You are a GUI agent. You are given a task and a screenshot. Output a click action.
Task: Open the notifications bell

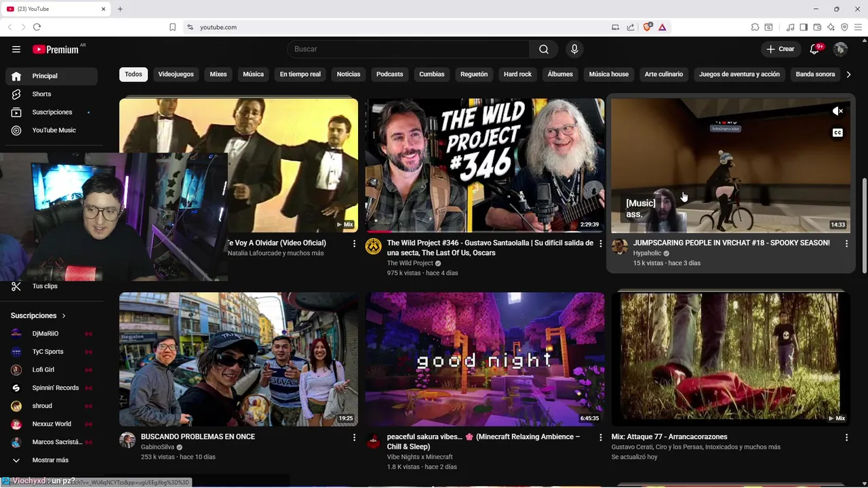point(814,49)
